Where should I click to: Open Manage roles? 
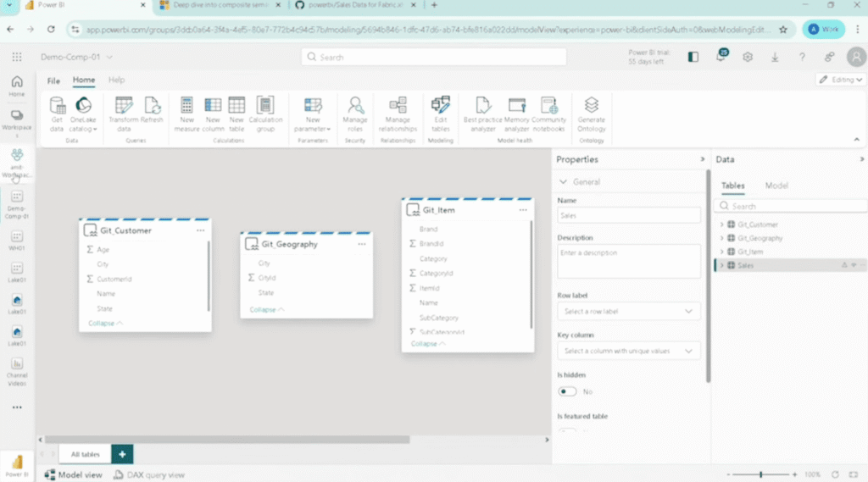(355, 114)
